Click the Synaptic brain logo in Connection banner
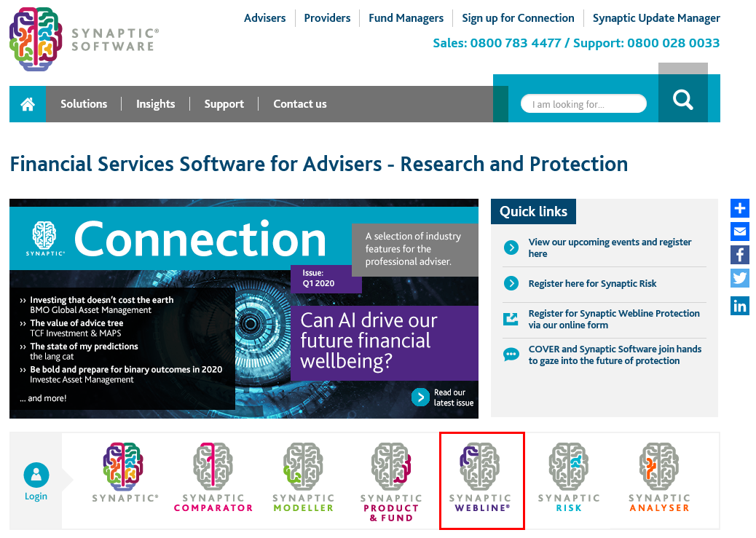 [44, 238]
